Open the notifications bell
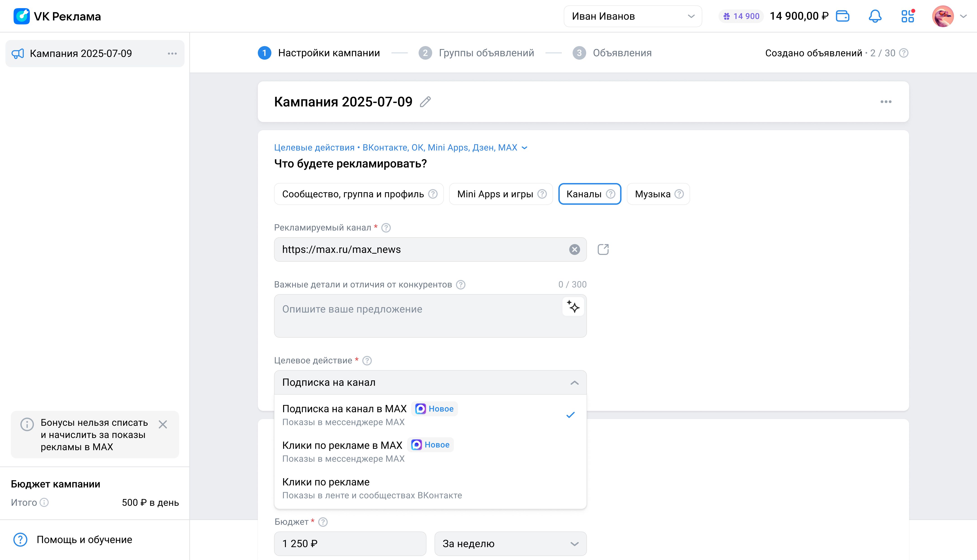This screenshot has height=560, width=977. pyautogui.click(x=875, y=16)
